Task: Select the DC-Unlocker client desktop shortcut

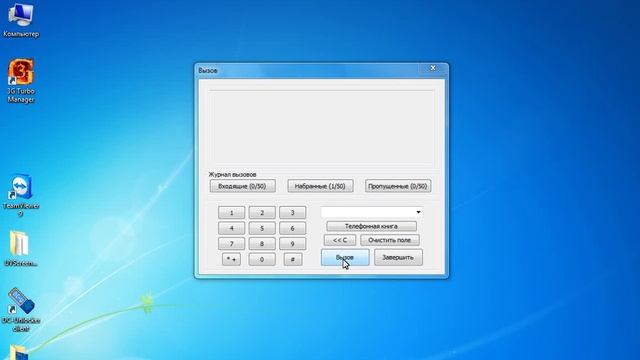Action: click(21, 309)
